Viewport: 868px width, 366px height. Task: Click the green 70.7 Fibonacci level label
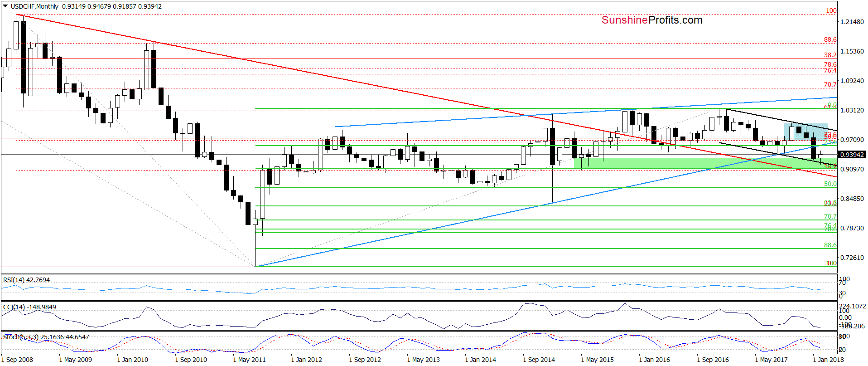tap(830, 216)
